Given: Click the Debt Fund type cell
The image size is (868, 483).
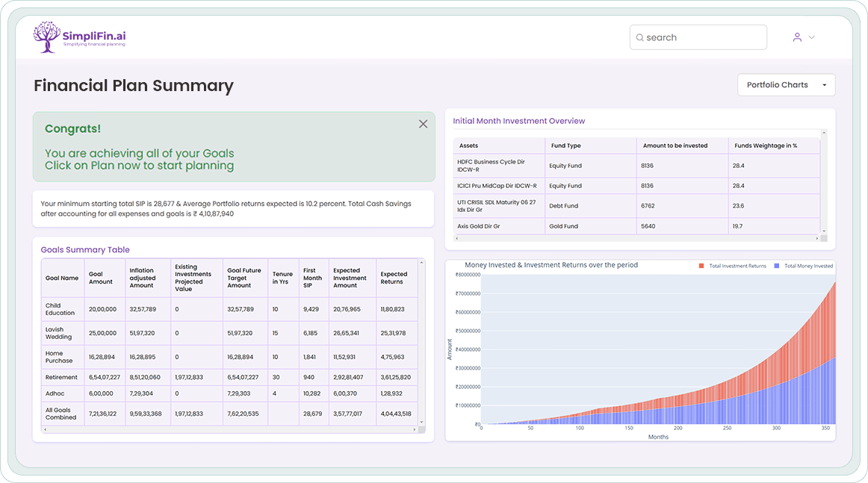Looking at the screenshot, I should click(591, 206).
